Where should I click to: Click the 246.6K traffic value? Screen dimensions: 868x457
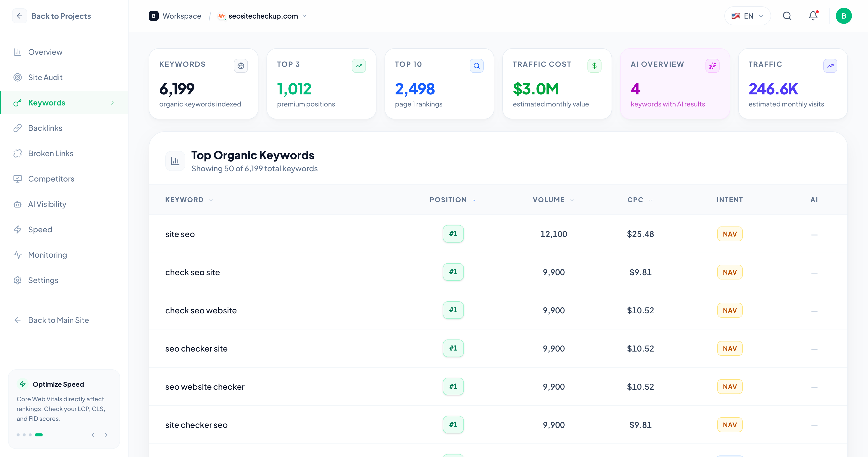(x=773, y=89)
